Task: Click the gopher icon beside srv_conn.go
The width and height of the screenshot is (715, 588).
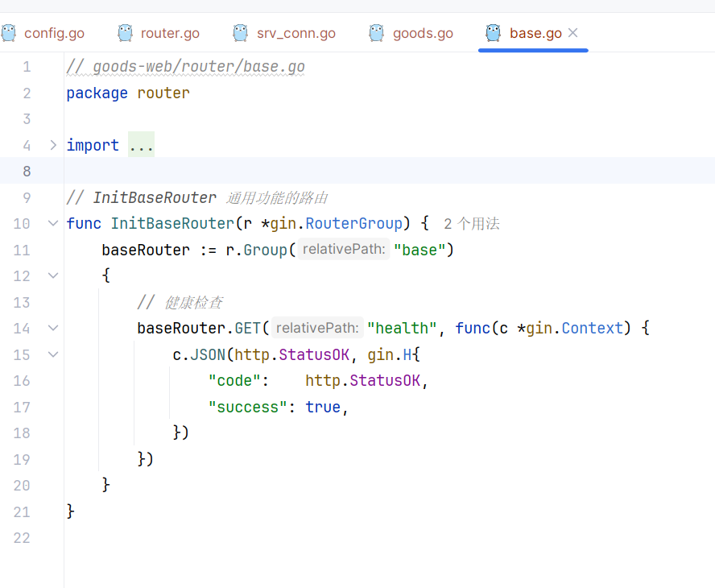Action: (x=241, y=33)
